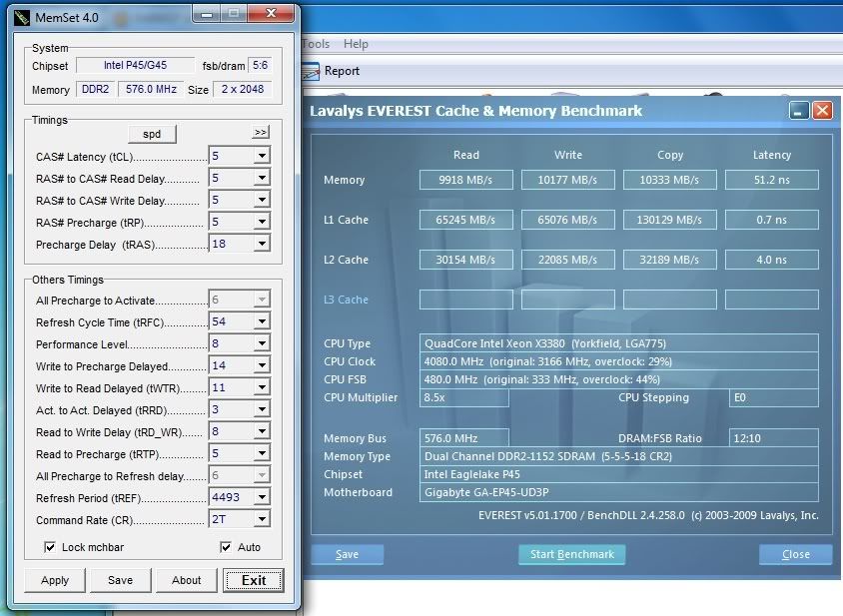Click L1 Cache Read value 65245 MB/s
The image size is (843, 616).
coord(466,220)
